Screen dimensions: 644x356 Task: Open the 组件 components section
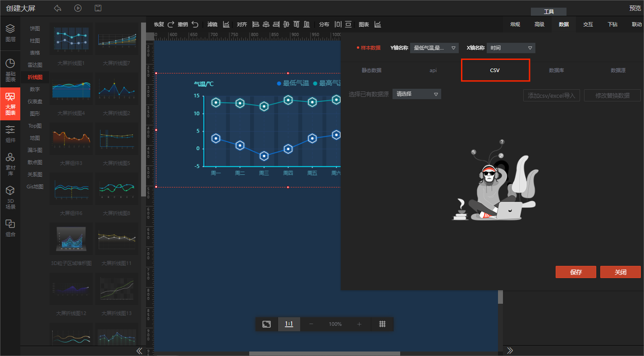coord(10,134)
